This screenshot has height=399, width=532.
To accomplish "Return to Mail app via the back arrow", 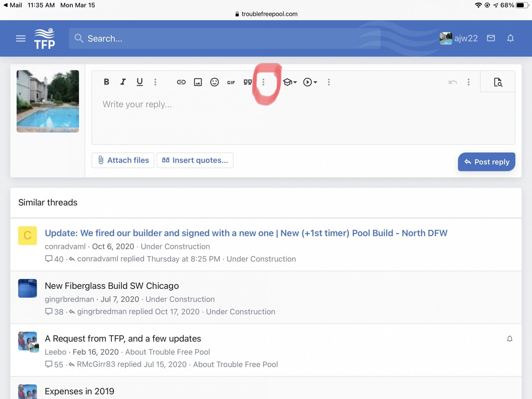I will [x=12, y=5].
